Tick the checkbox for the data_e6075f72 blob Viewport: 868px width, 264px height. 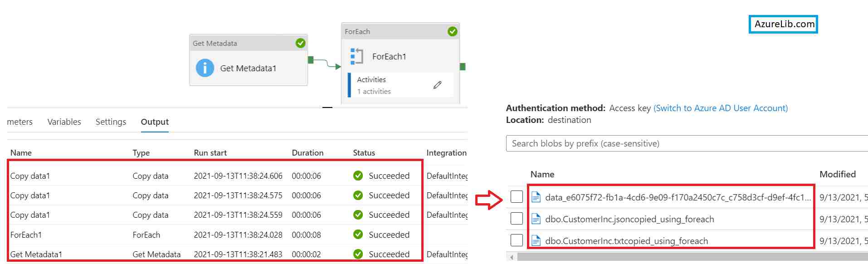(x=517, y=197)
